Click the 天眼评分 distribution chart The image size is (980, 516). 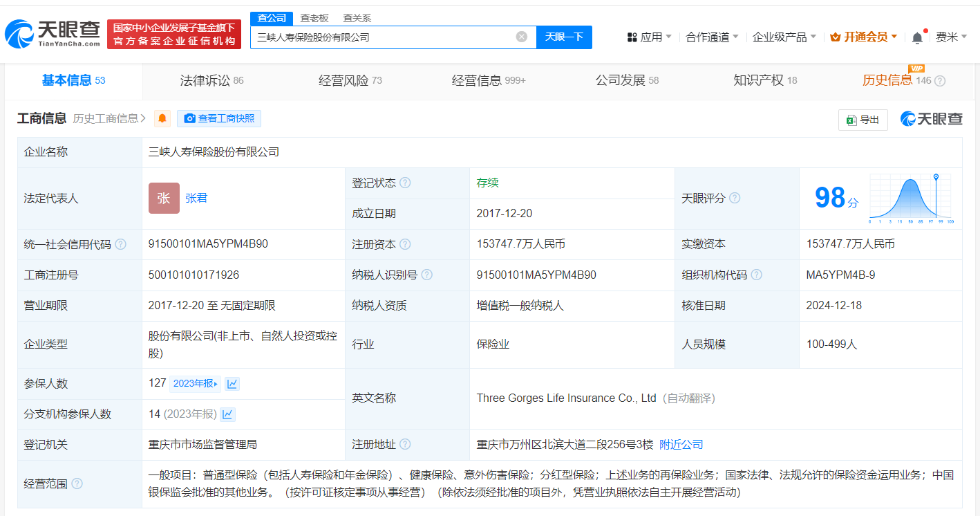click(x=911, y=198)
